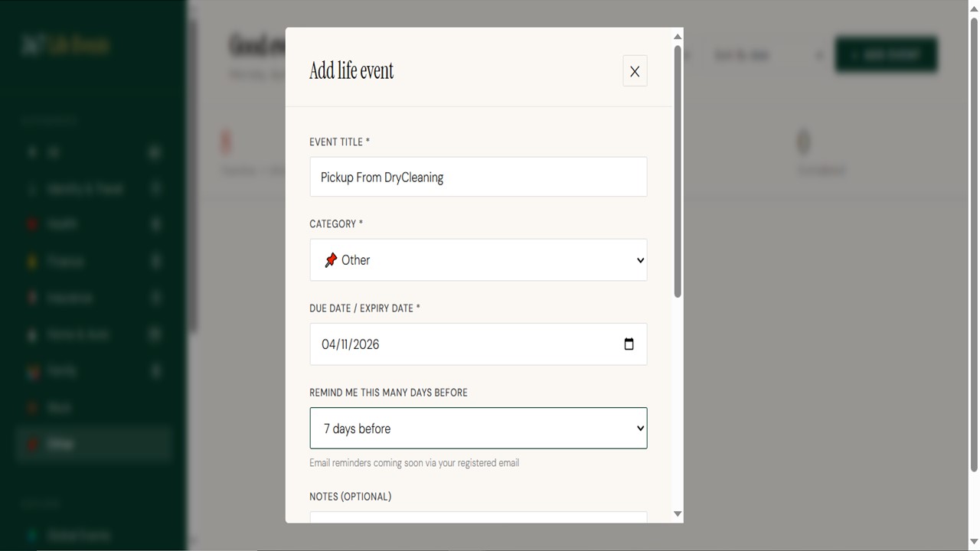Screen dimensions: 980x551
Task: Click the Event Title text field
Action: pos(478,177)
